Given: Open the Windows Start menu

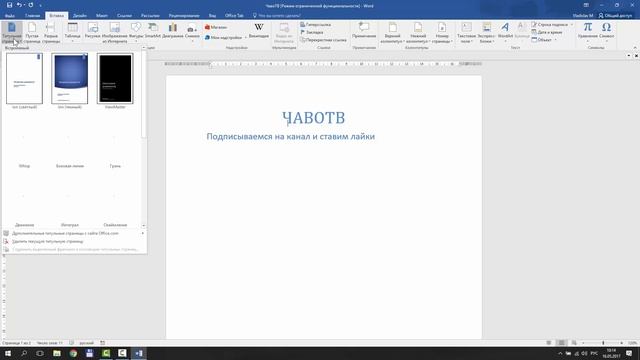Looking at the screenshot, I should [7, 353].
